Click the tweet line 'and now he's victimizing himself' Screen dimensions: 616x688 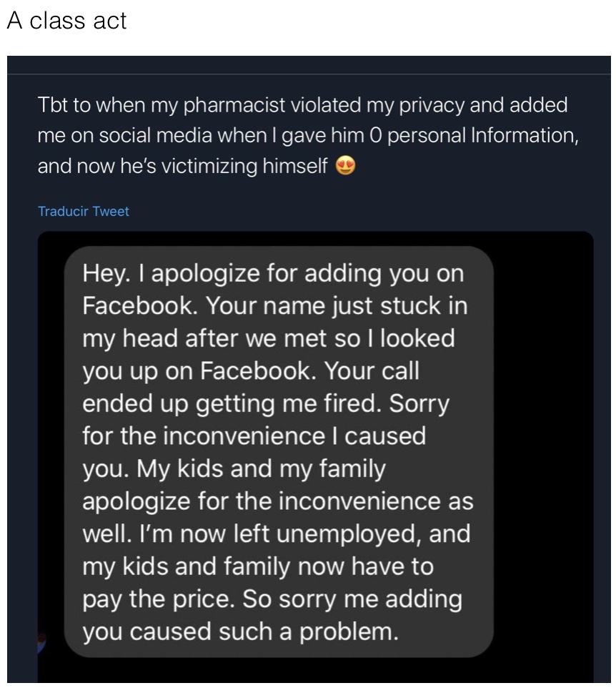[x=182, y=166]
